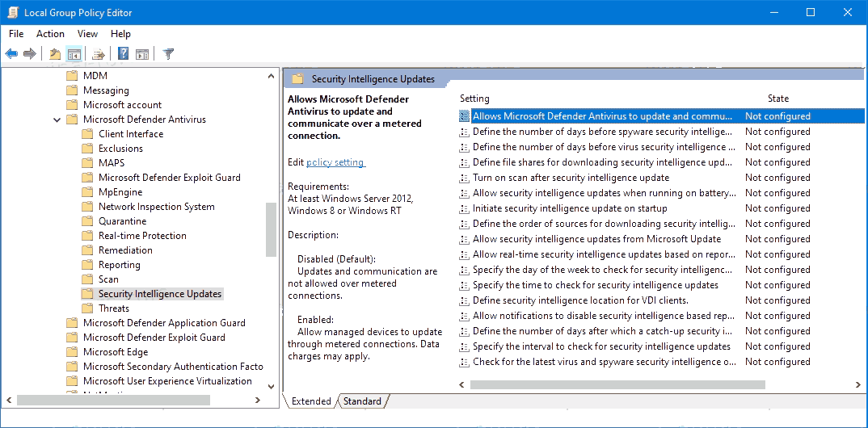Open the File menu
868x428 pixels.
16,34
